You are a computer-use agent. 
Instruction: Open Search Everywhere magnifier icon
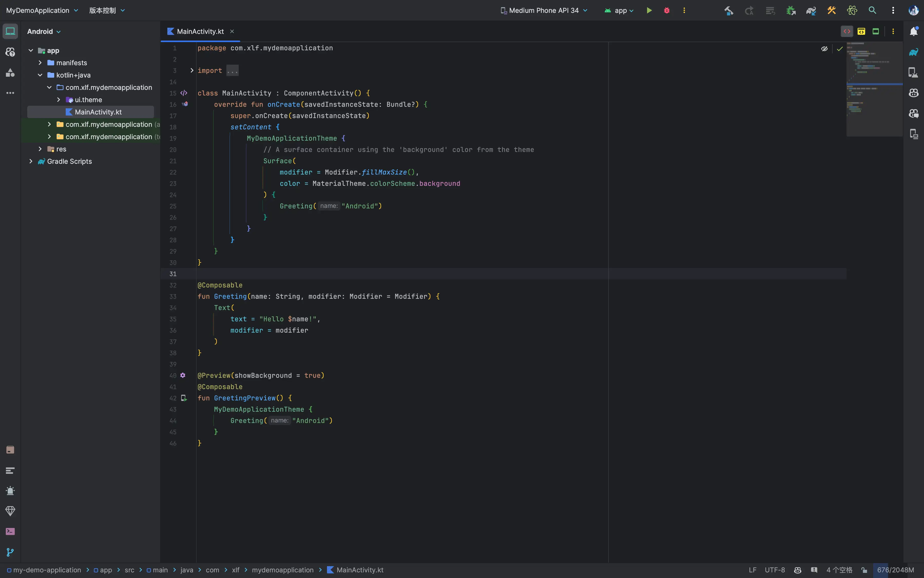tap(872, 10)
